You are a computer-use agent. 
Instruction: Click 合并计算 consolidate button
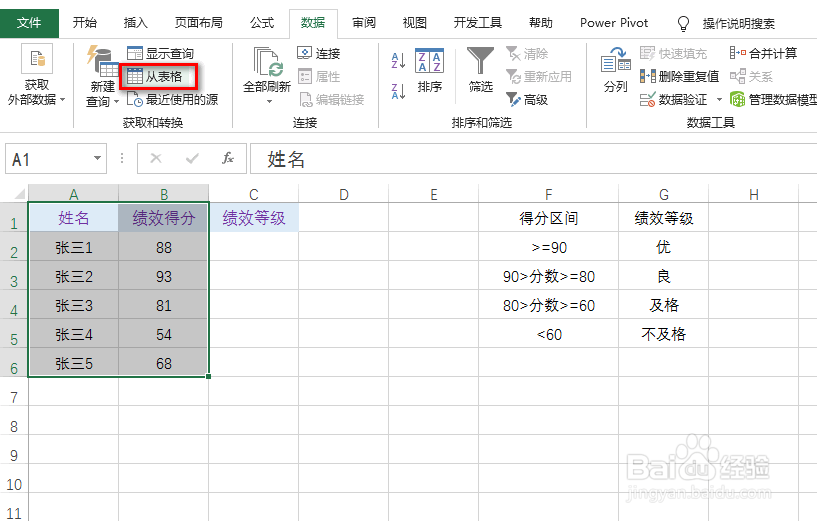(763, 53)
